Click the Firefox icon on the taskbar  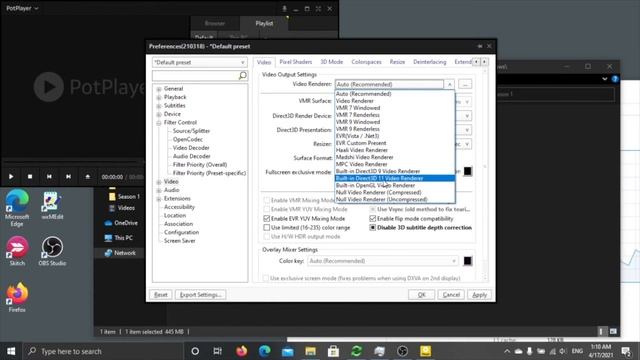[241, 351]
